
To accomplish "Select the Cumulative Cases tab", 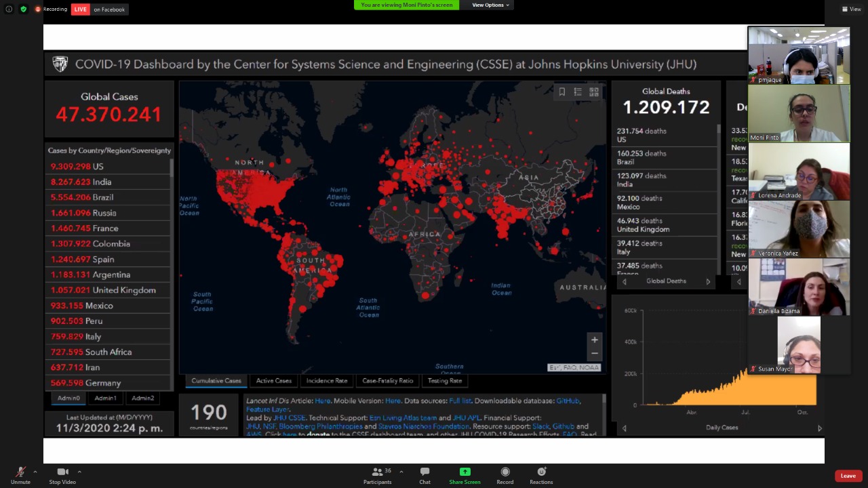I will (216, 381).
